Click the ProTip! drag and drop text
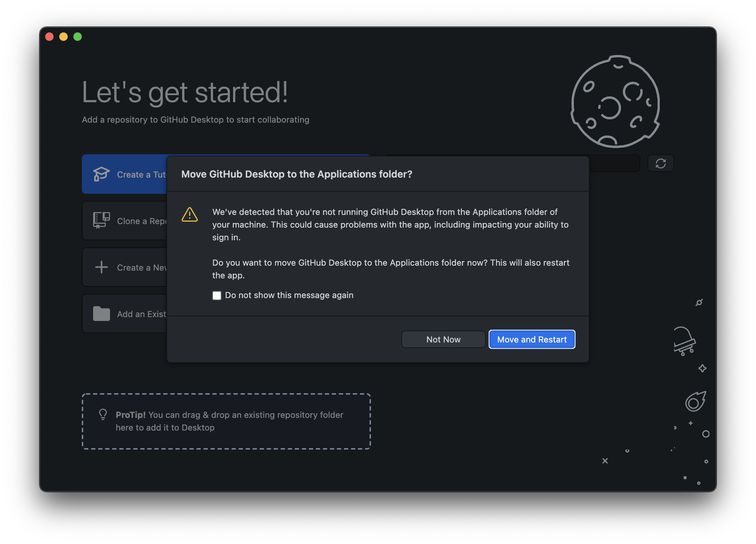This screenshot has height=544, width=756. 229,421
